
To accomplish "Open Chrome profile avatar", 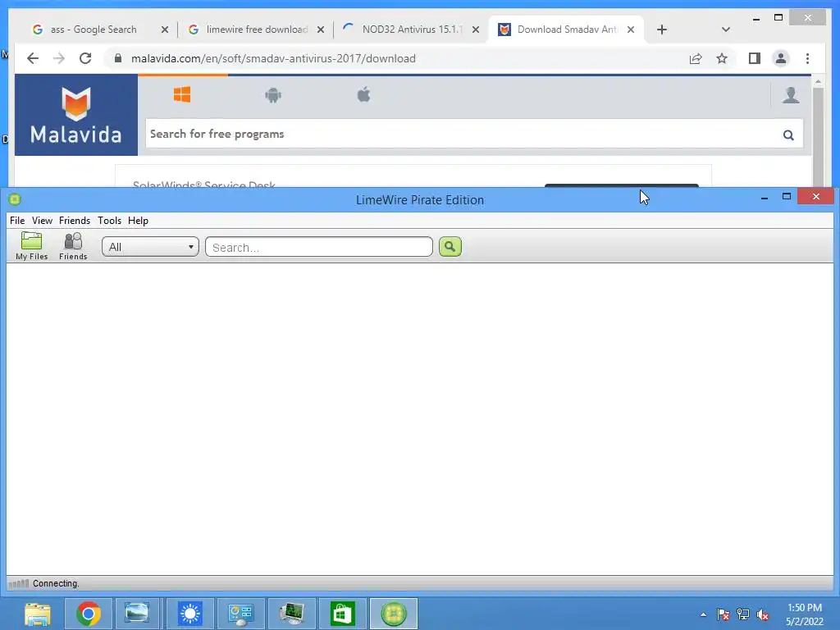I will coord(781,58).
